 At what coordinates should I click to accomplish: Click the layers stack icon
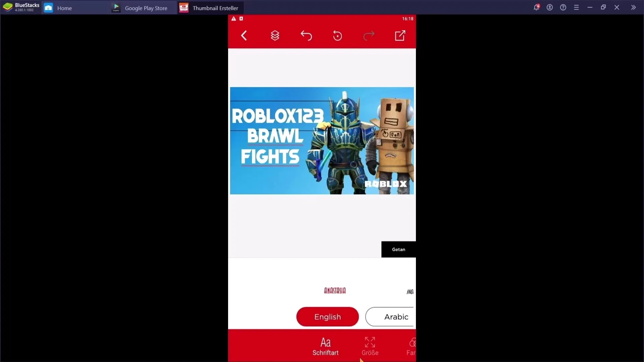(x=275, y=35)
